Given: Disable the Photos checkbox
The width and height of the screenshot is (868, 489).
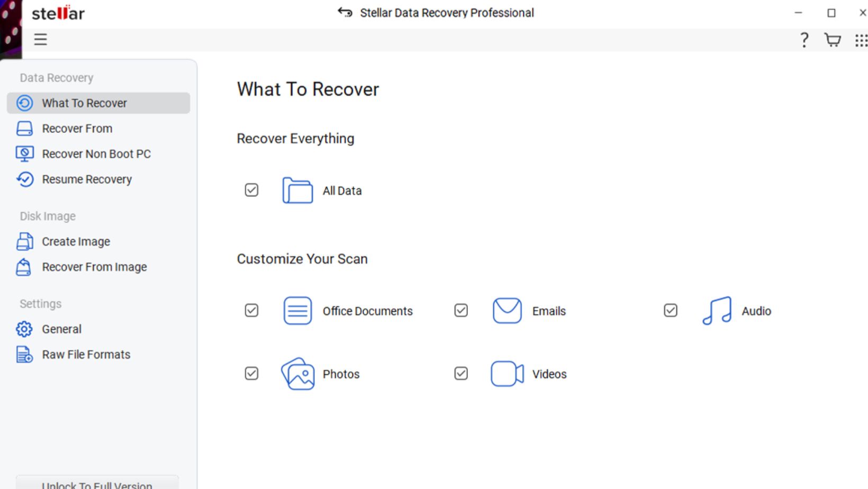Looking at the screenshot, I should (251, 373).
